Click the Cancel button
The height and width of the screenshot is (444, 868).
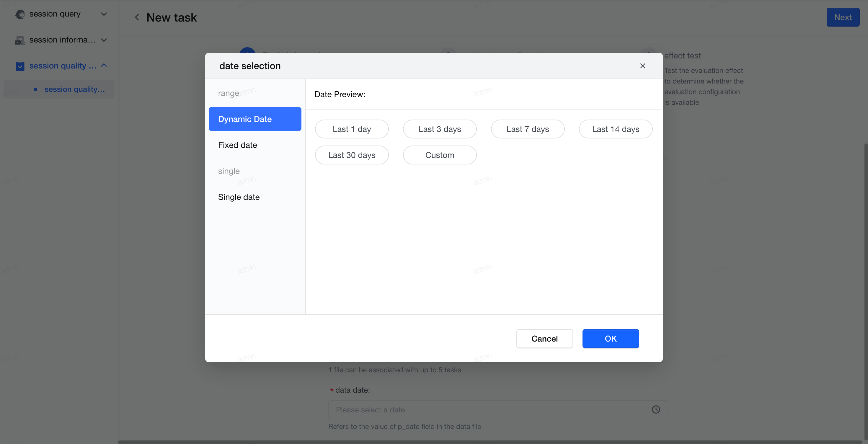[544, 338]
